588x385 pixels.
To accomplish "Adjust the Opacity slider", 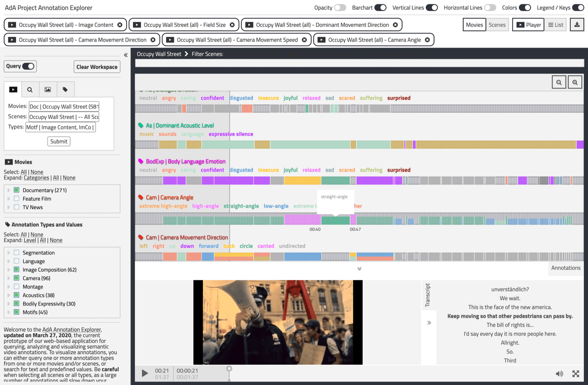I will 340,7.
